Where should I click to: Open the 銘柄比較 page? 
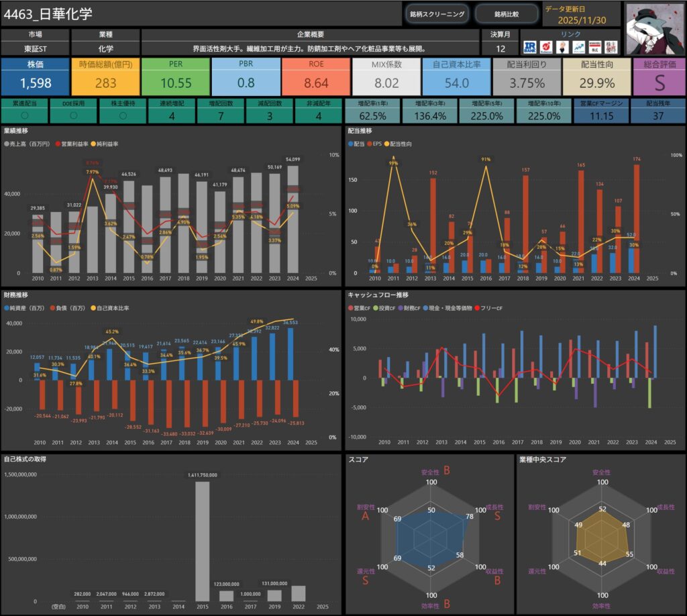[506, 13]
